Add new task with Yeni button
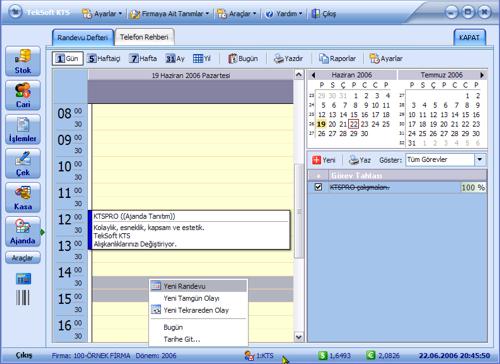The image size is (500, 364). [324, 160]
